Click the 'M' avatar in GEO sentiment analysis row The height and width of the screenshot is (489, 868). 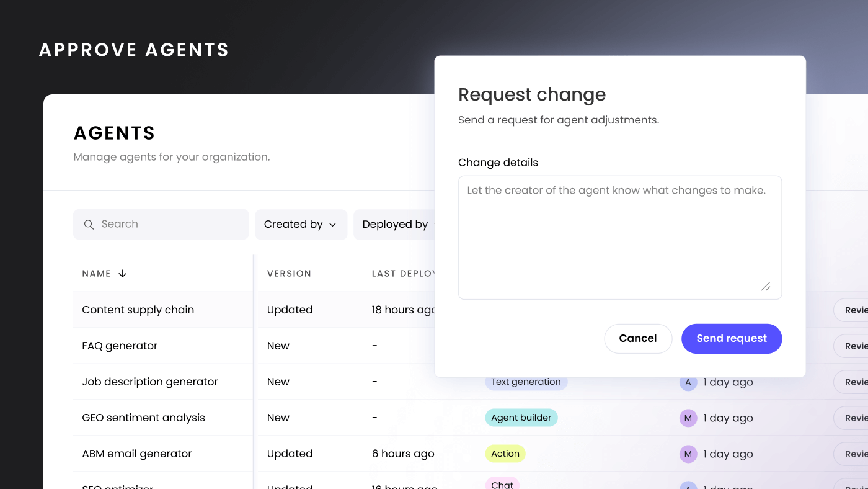pyautogui.click(x=688, y=418)
